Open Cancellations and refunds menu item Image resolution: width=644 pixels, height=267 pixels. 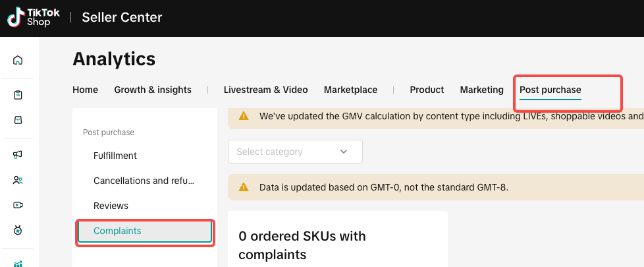144,181
